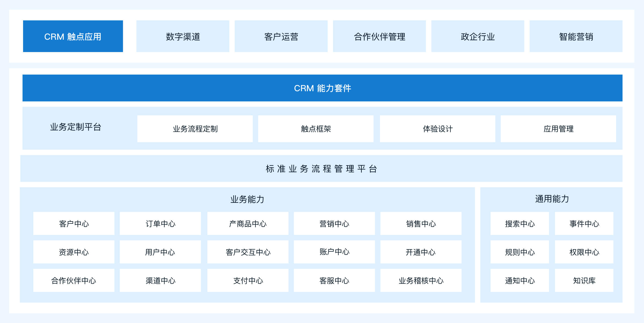Screen dimensions: 644x323
Task: Click the CRM 能力套件 banner
Action: pyautogui.click(x=322, y=88)
